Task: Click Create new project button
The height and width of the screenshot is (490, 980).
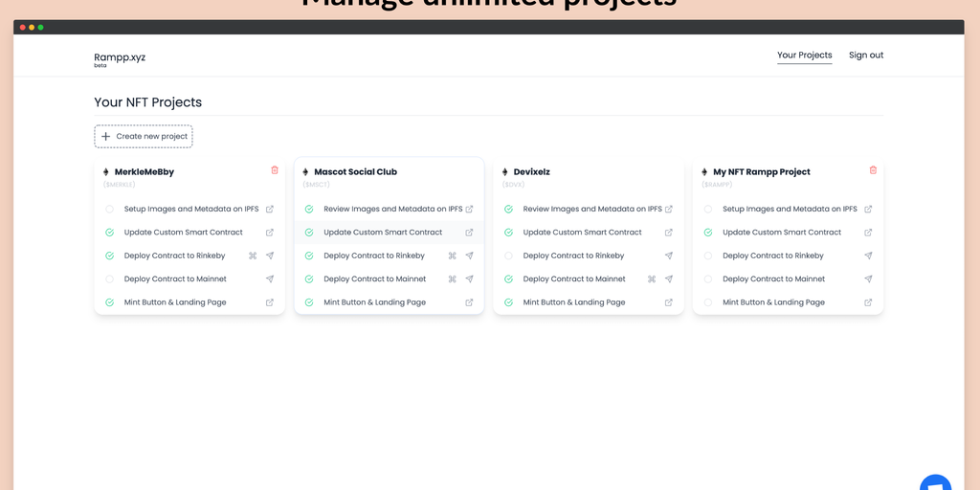Action: coord(144,137)
